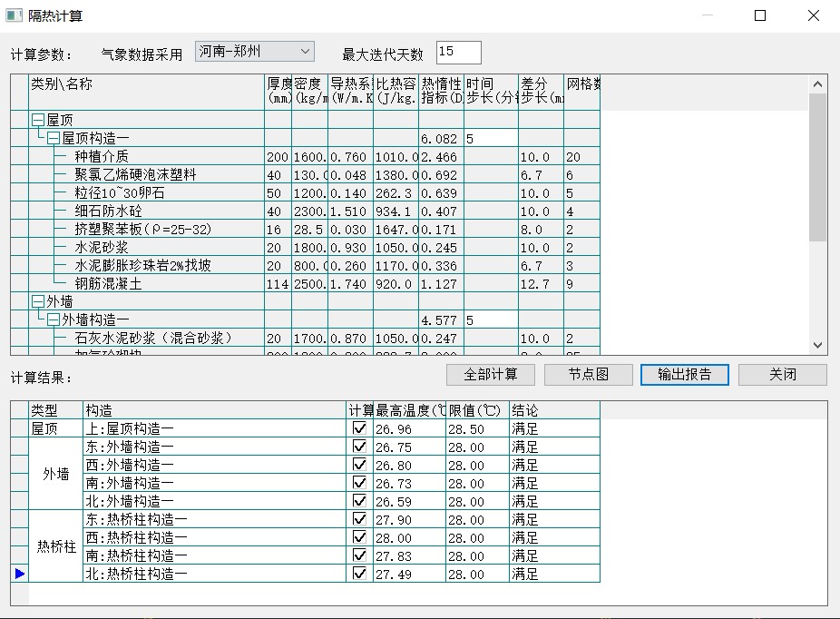Open the 节点图 view
Viewport: 840px width, 619px height.
(x=588, y=375)
